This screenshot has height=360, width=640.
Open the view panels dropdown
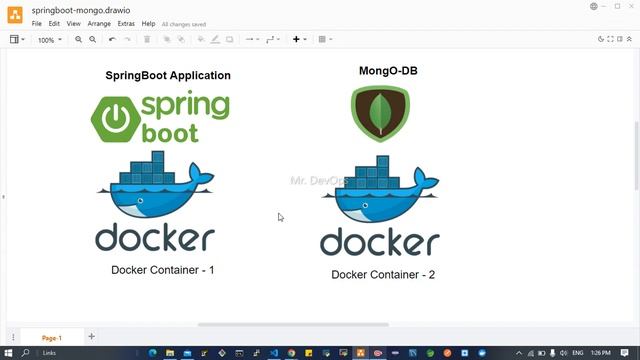pos(17,39)
